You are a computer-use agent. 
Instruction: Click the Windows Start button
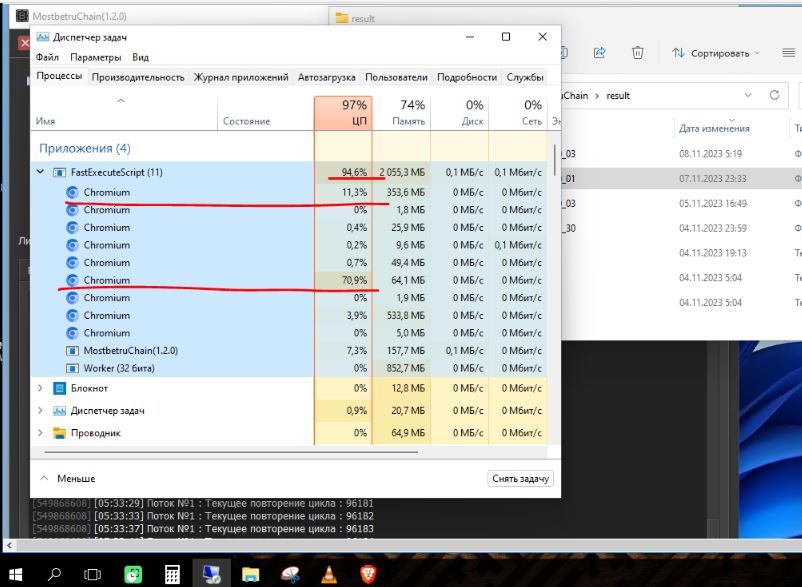[17, 574]
